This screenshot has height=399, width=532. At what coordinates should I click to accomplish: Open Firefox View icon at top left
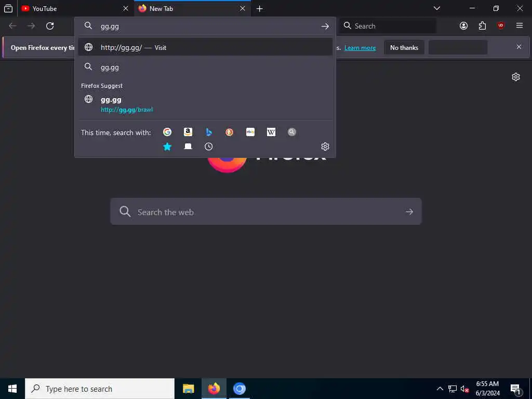tap(8, 8)
